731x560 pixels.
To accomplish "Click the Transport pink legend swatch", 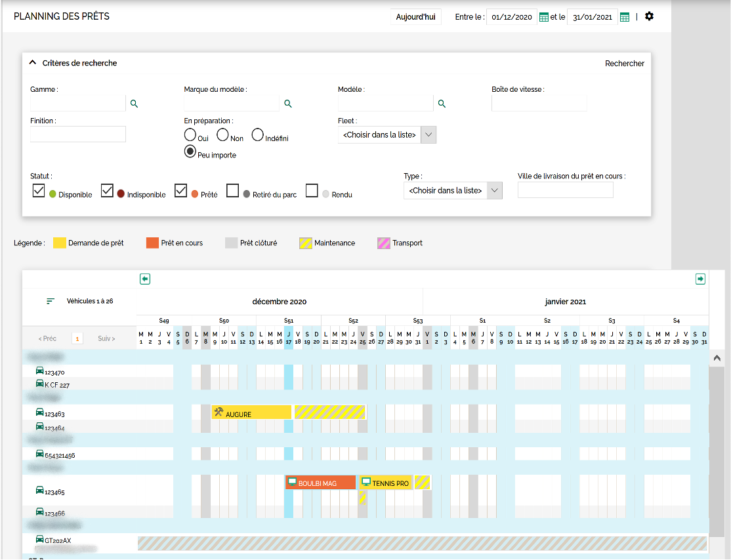I will point(384,243).
